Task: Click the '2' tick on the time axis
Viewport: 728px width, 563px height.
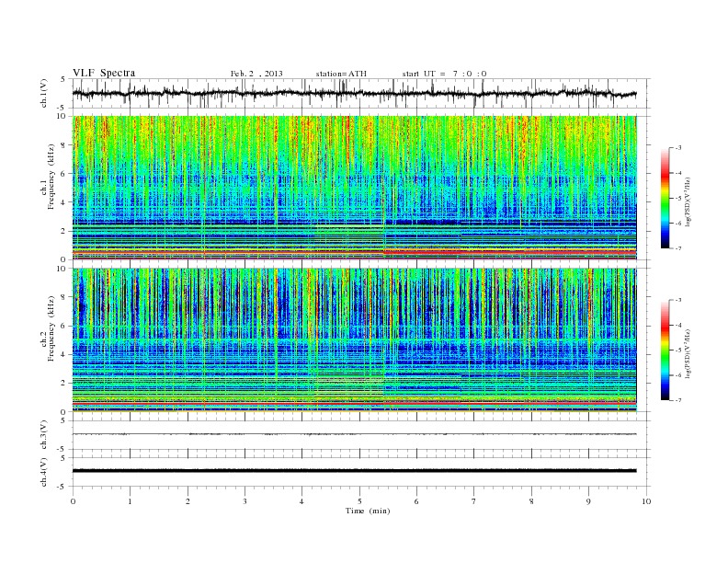Action: pyautogui.click(x=188, y=501)
